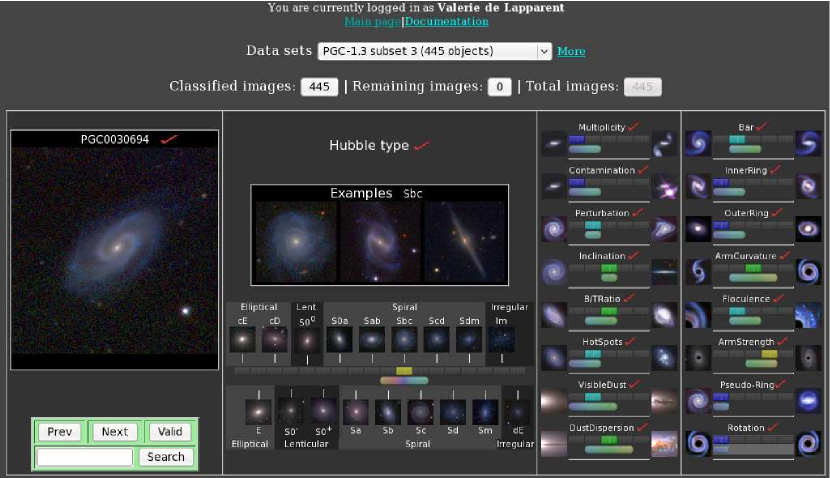This screenshot has height=478, width=830.
Task: Choose the S0a spiral galaxy icon
Action: pos(340,339)
